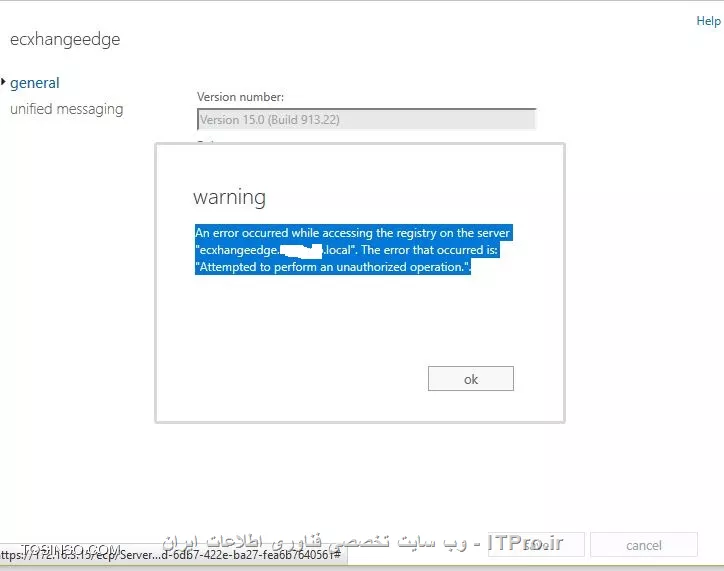Select the general tab
Image resolution: width=724 pixels, height=571 pixels.
35,83
